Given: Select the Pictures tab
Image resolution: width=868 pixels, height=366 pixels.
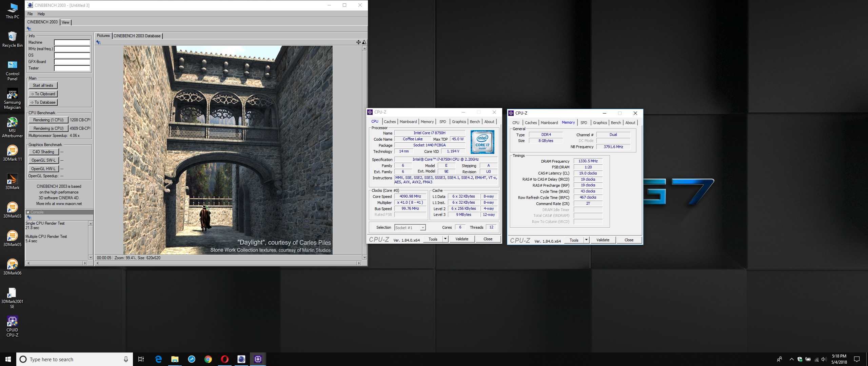Looking at the screenshot, I should [103, 36].
